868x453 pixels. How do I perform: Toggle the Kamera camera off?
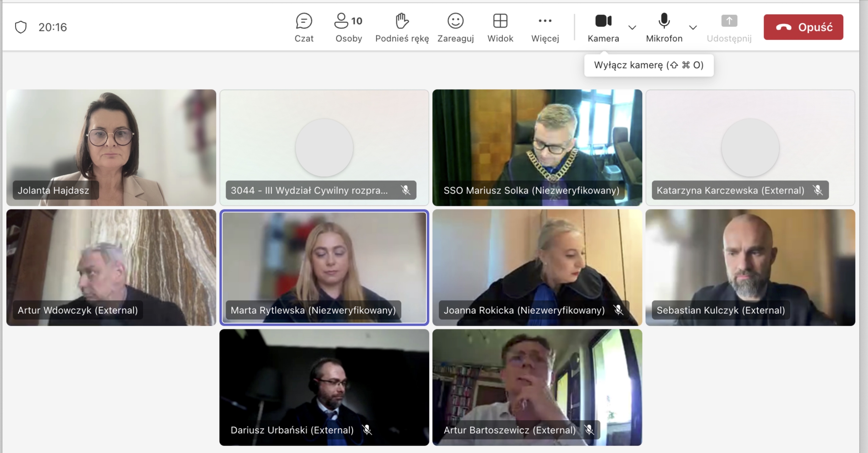pos(603,28)
